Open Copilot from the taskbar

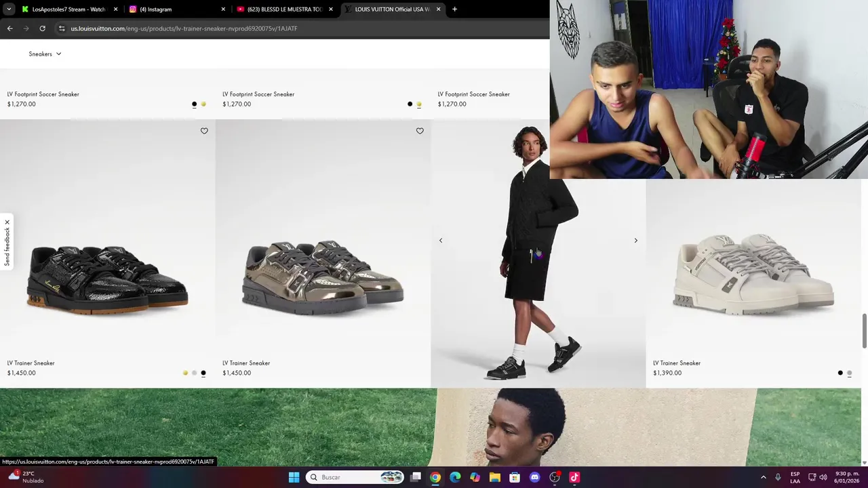pyautogui.click(x=475, y=477)
